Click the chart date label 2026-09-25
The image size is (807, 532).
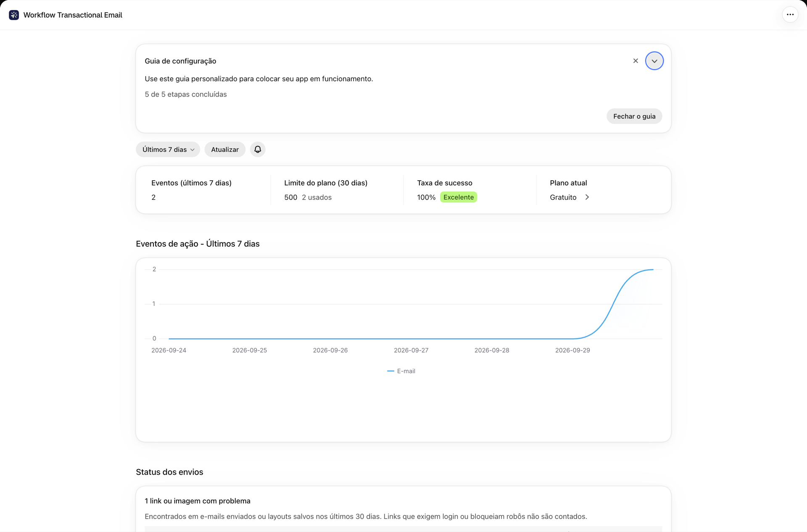point(250,350)
